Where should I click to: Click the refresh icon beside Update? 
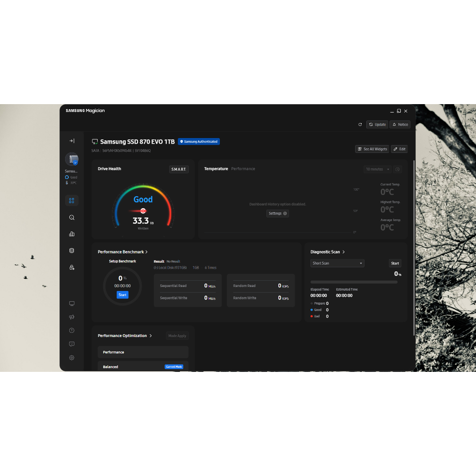pyautogui.click(x=360, y=125)
